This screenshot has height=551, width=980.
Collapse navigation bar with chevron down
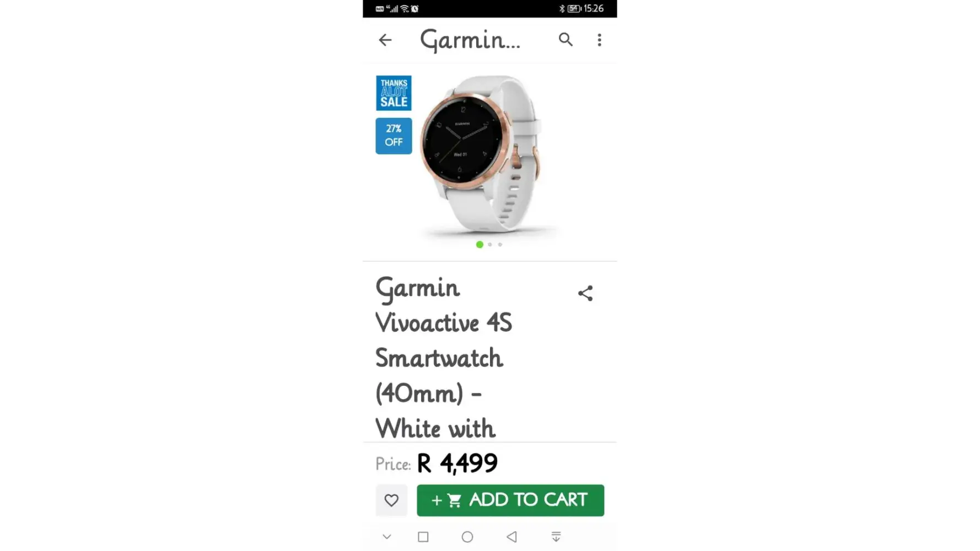(x=387, y=537)
